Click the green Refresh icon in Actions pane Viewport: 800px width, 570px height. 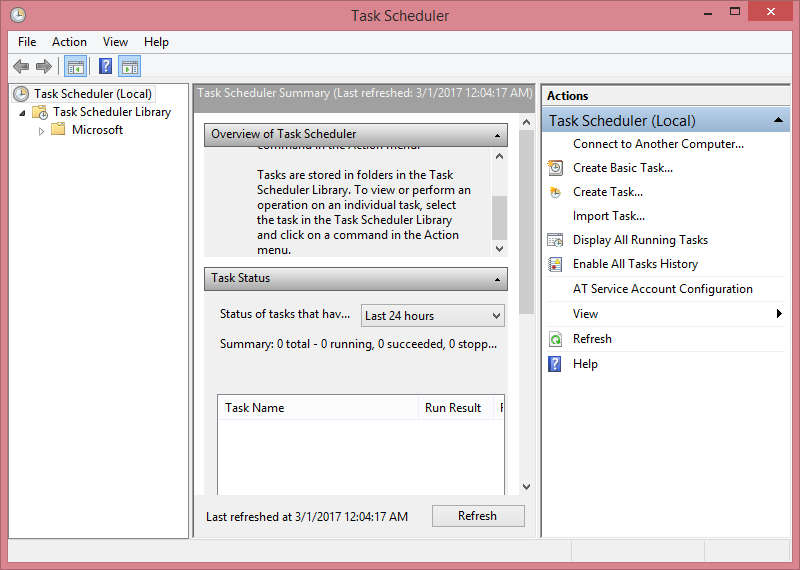[555, 339]
